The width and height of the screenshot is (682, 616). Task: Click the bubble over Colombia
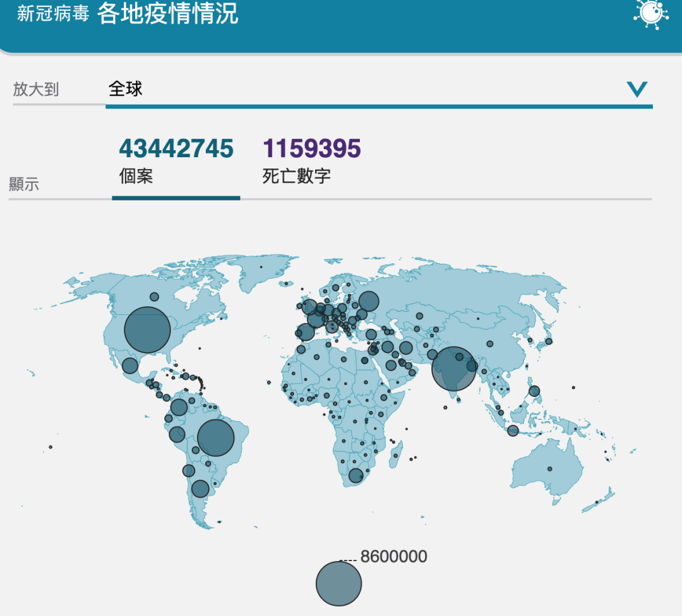tap(179, 407)
